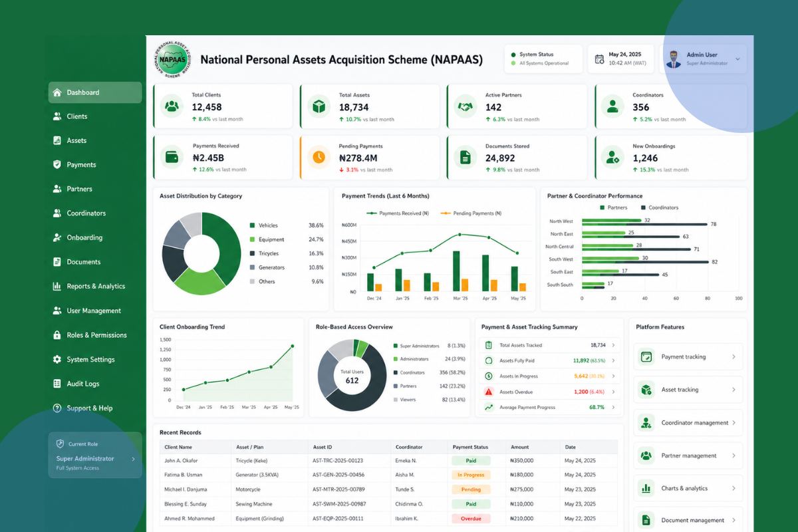Open Support & Help

[x=95, y=408]
